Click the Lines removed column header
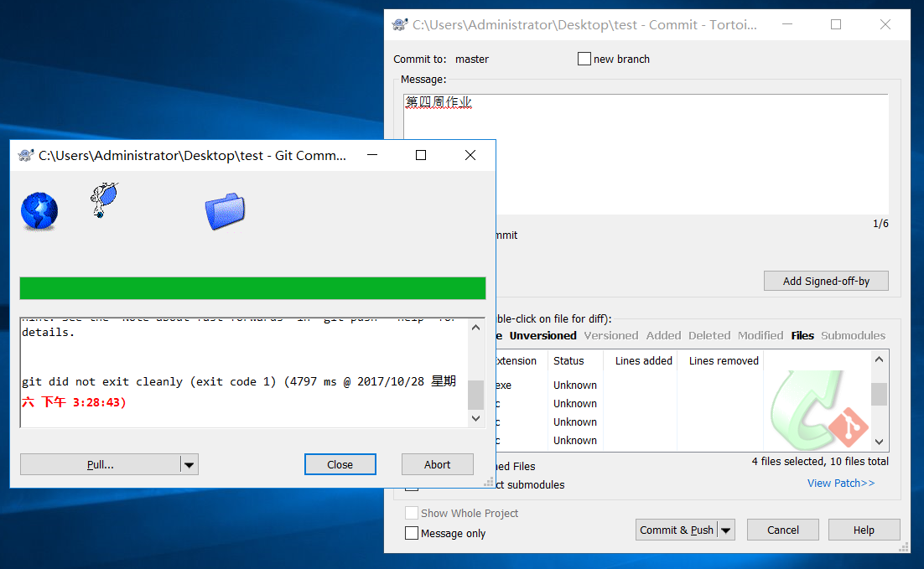This screenshot has width=924, height=569. pos(720,361)
